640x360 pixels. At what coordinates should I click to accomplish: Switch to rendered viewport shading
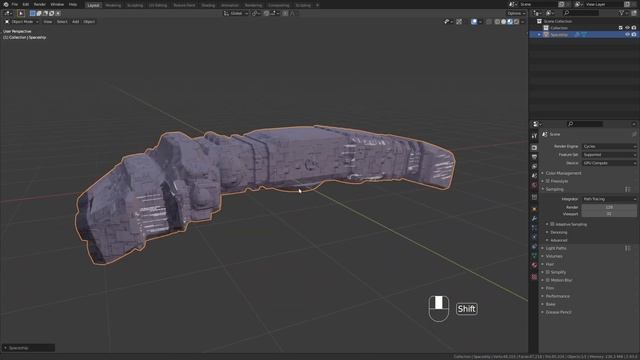516,22
